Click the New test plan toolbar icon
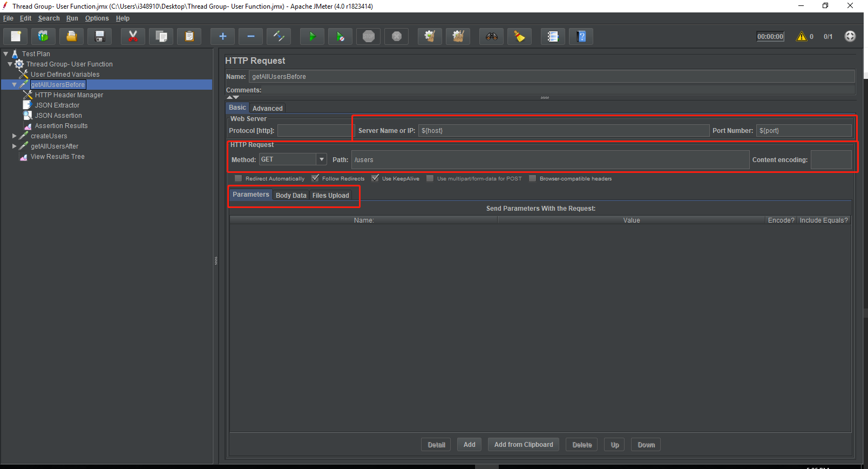 tap(16, 36)
